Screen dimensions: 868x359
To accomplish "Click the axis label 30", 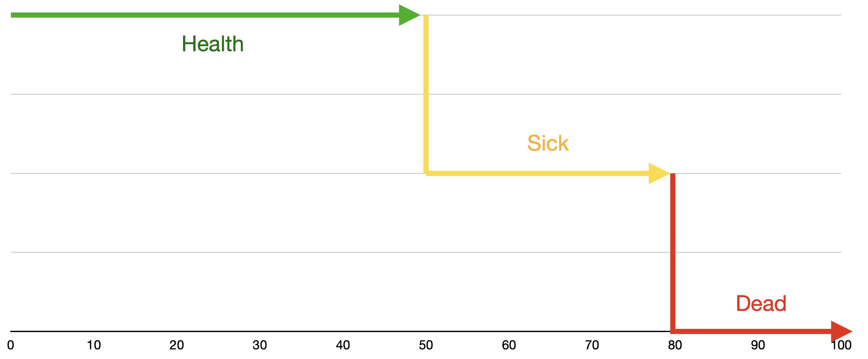I will click(x=260, y=345).
